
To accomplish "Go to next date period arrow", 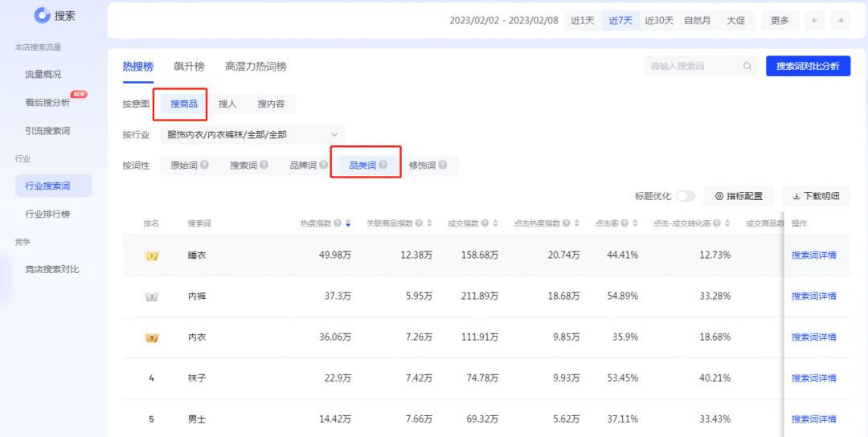I will pyautogui.click(x=841, y=20).
